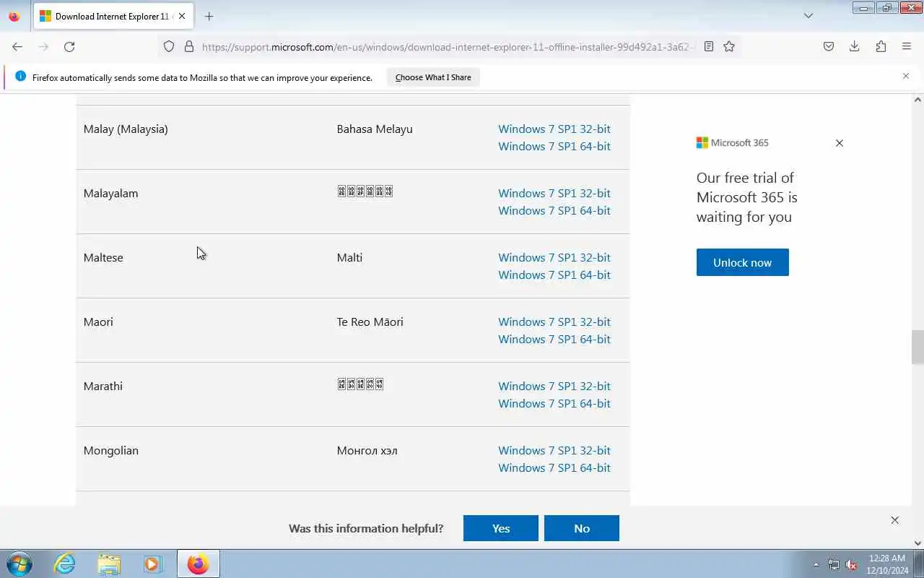This screenshot has width=924, height=578.
Task: Click the Firefox taskbar button
Action: pos(198,564)
